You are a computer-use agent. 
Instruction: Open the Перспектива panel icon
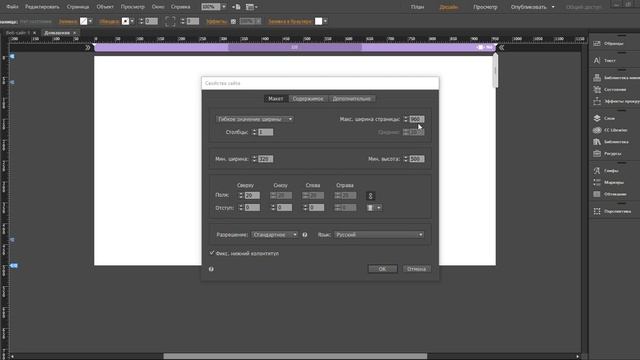click(597, 211)
